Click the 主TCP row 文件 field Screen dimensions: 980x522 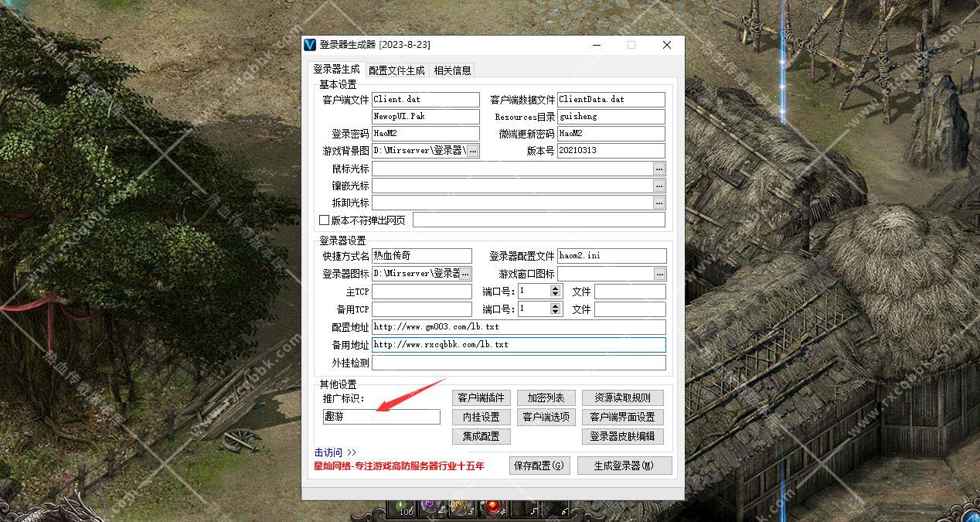[630, 292]
